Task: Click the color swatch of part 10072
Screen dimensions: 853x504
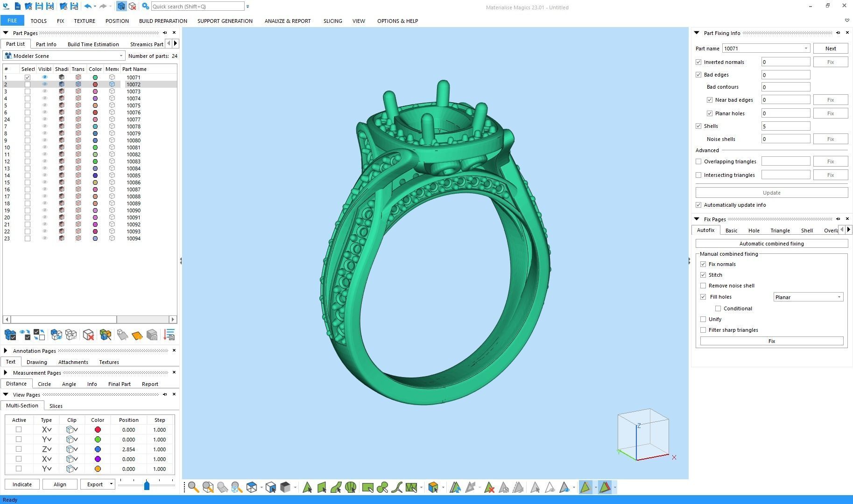Action: point(95,84)
